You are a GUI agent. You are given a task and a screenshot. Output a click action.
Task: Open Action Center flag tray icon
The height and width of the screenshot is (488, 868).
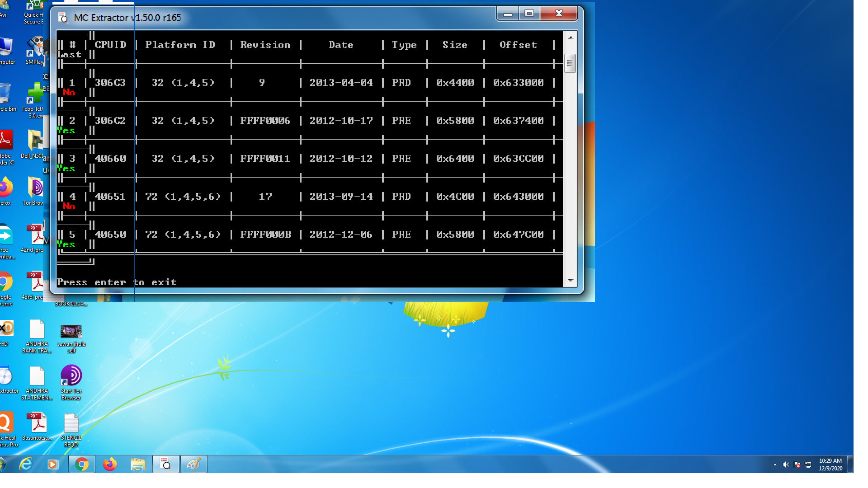point(797,465)
